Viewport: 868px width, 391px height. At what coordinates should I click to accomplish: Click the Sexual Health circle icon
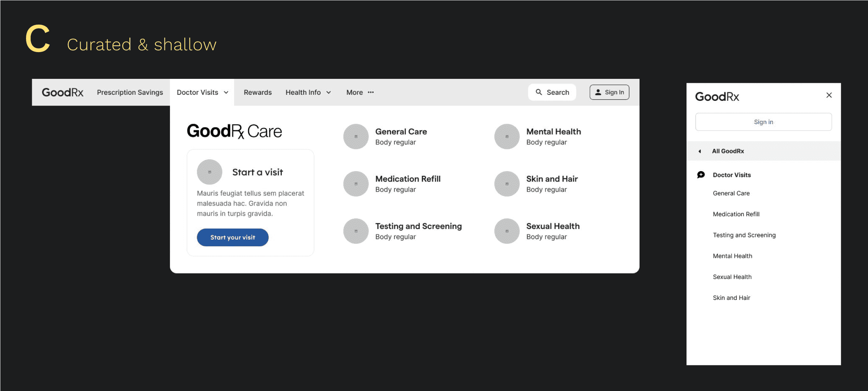507,231
